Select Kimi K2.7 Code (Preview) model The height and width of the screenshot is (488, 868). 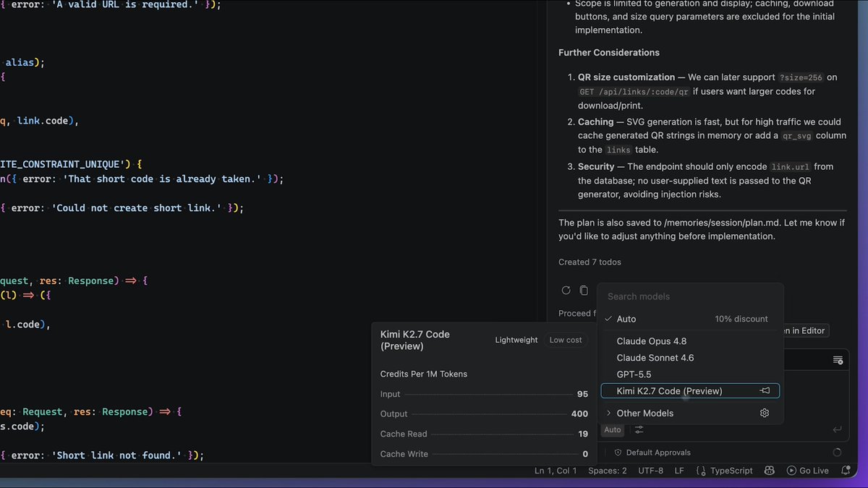(x=690, y=391)
